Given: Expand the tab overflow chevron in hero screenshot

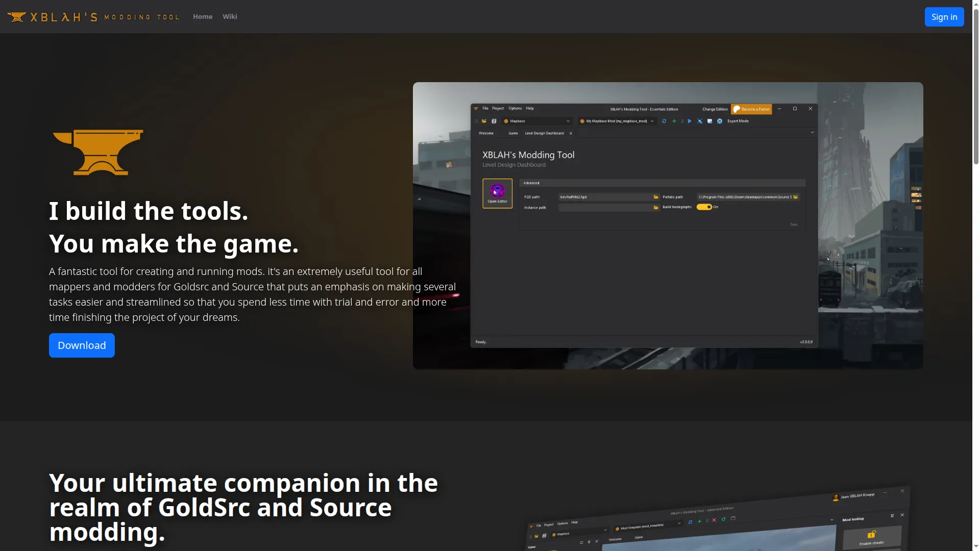Looking at the screenshot, I should pyautogui.click(x=812, y=133).
